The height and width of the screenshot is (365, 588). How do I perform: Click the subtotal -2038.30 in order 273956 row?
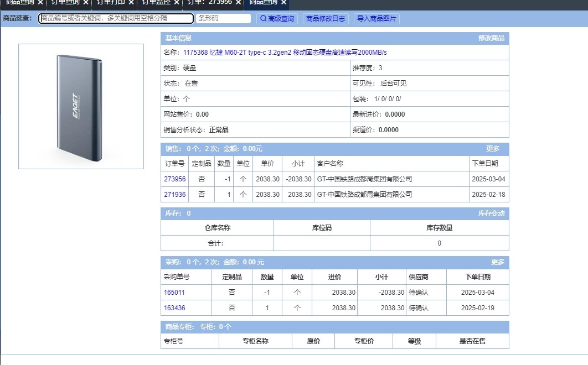point(298,179)
